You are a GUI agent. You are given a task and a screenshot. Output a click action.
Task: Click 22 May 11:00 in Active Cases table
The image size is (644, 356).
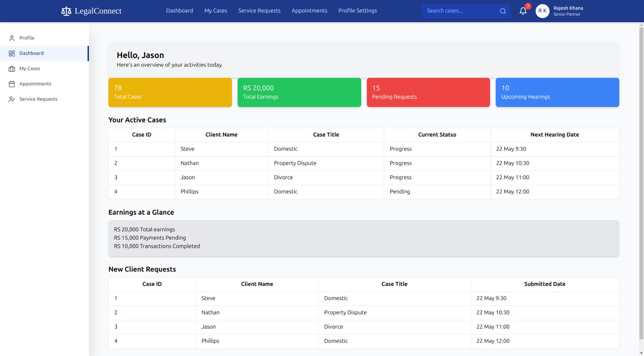(512, 178)
